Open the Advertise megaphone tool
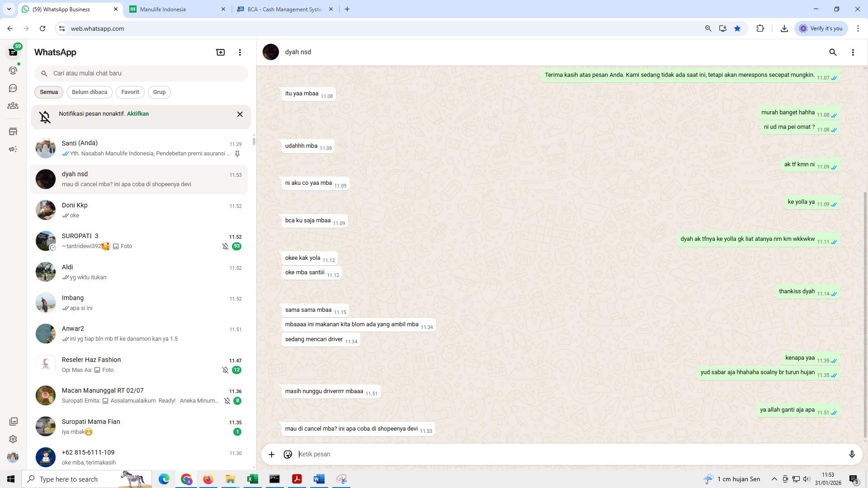 click(13, 149)
